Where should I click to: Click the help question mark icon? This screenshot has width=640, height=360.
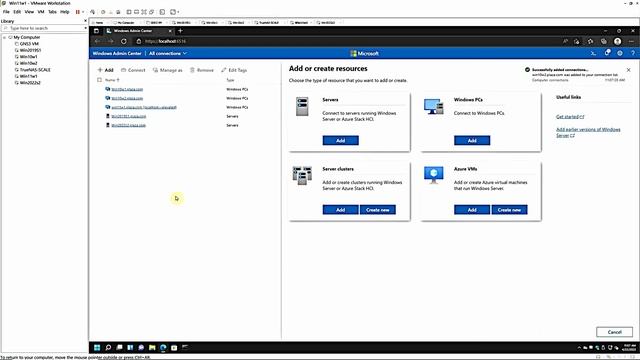click(x=633, y=53)
